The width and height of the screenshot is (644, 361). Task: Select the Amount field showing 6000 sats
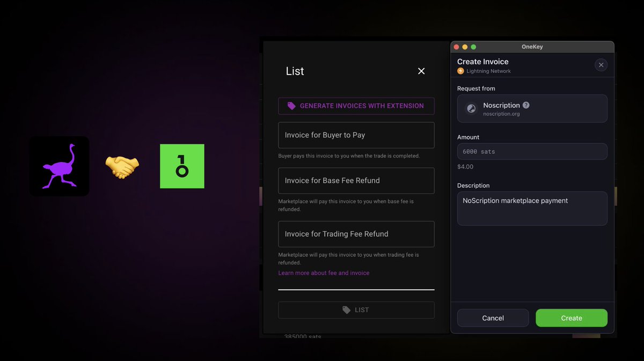[x=532, y=151]
